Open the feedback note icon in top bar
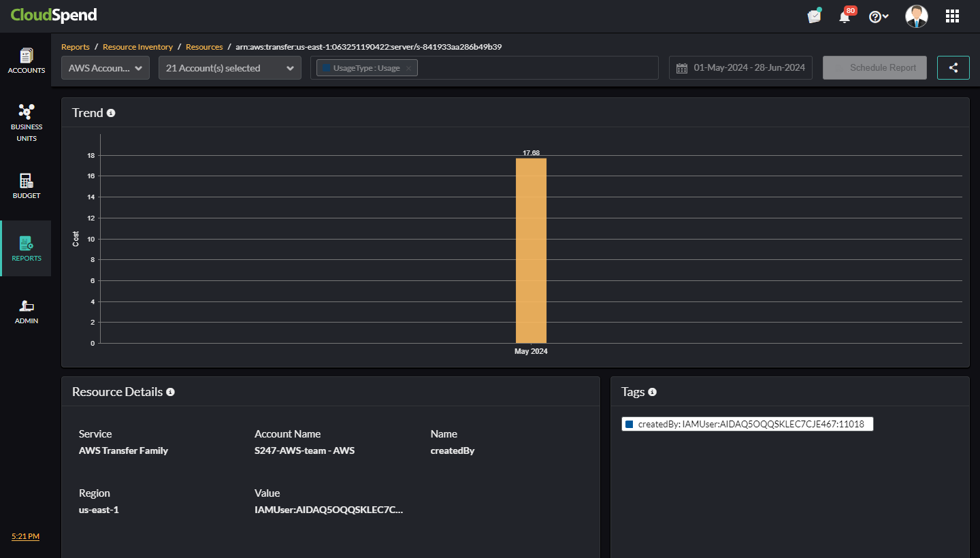Image resolution: width=980 pixels, height=558 pixels. click(814, 15)
